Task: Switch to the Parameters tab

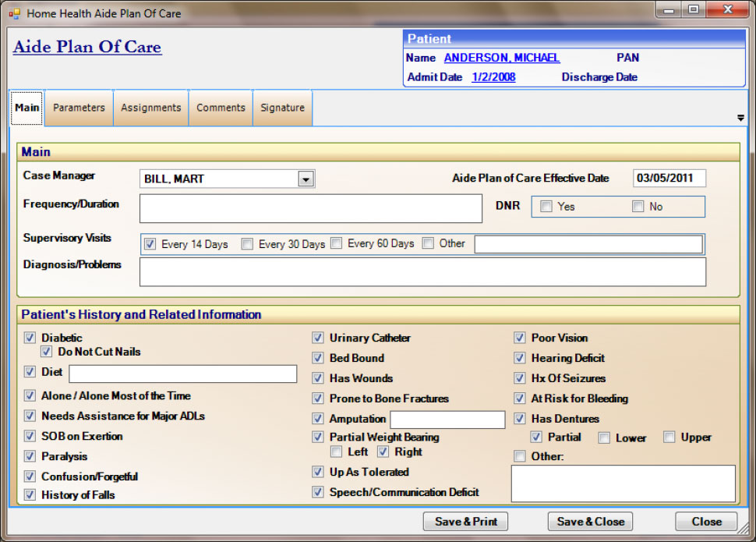Action: (x=78, y=108)
